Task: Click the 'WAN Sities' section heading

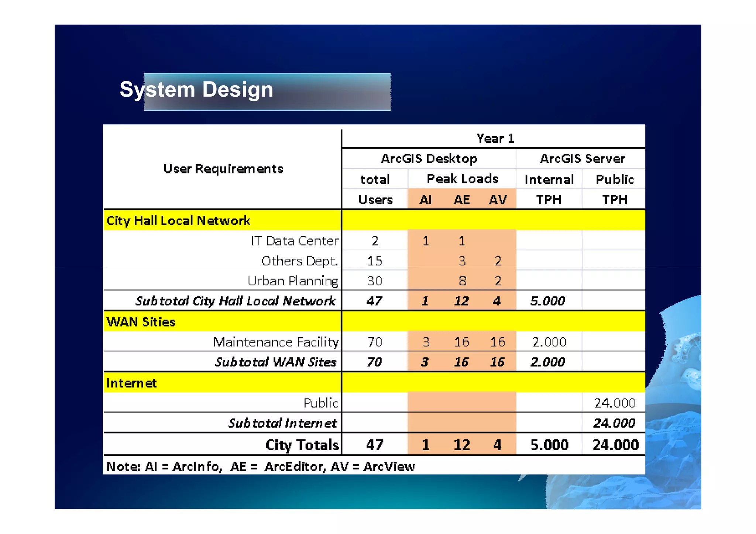Action: pyautogui.click(x=141, y=322)
